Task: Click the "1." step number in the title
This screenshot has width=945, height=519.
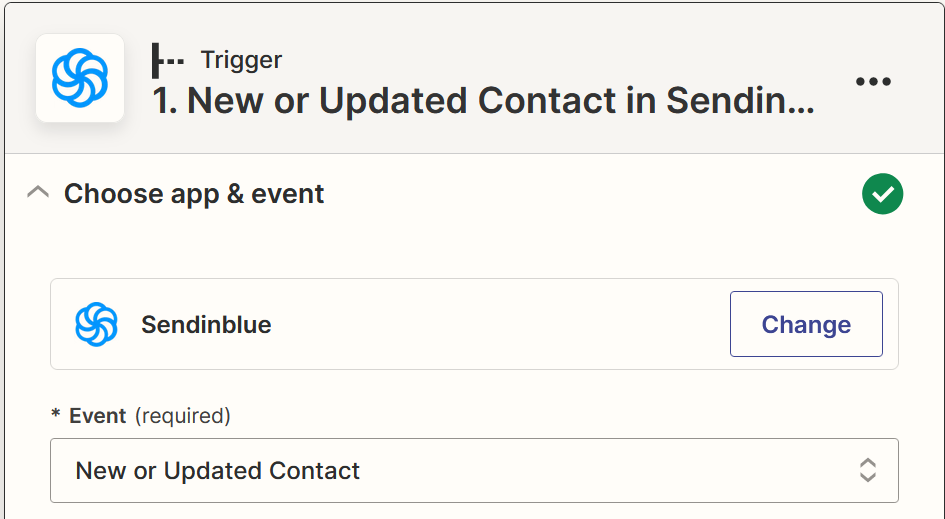Action: [165, 101]
